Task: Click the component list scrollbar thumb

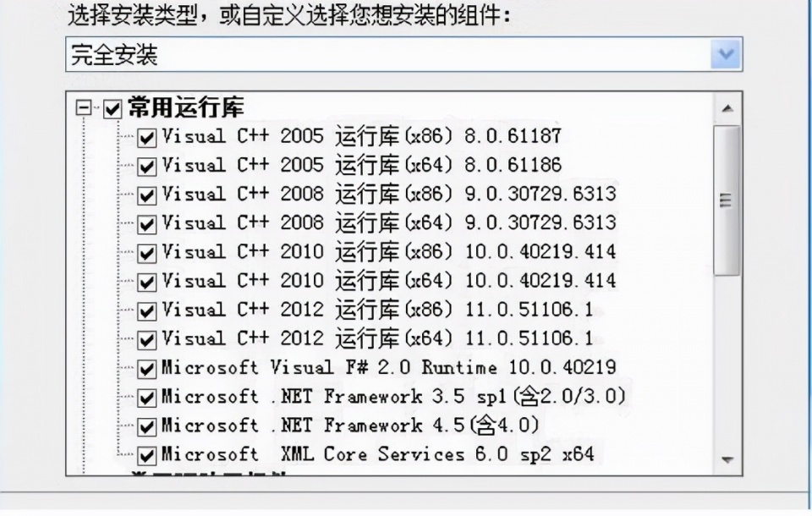Action: [x=726, y=200]
